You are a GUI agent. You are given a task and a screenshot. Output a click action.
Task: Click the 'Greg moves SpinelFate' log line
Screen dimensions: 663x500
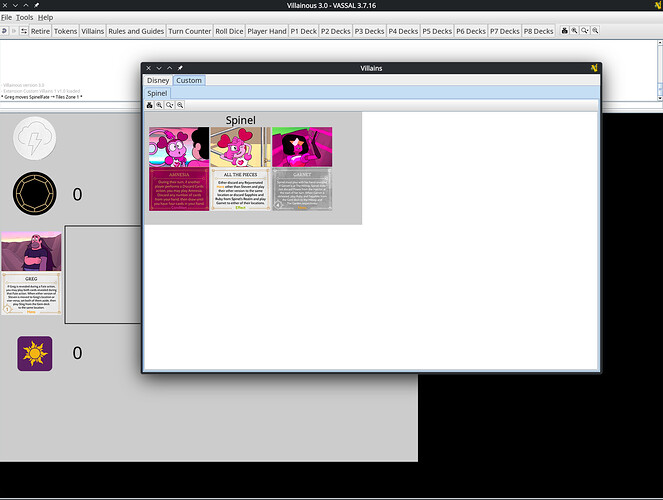click(42, 97)
